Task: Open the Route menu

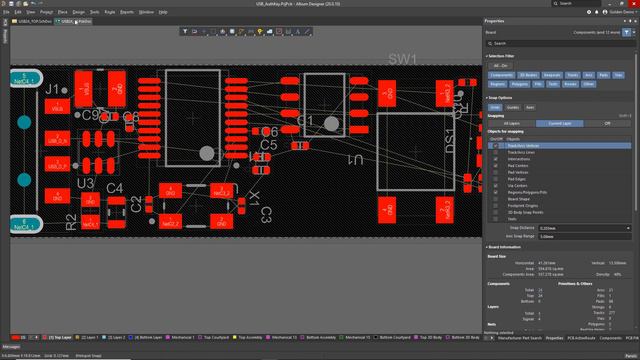Action: (110, 12)
